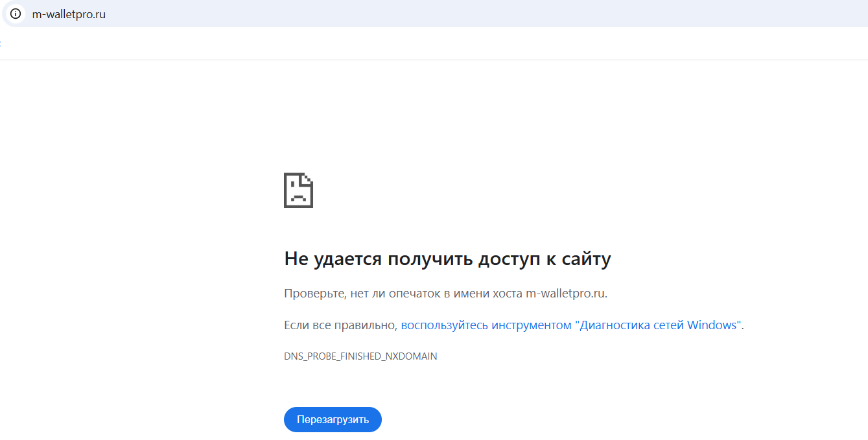
Task: Select the DNS_PROBE_FINISHED_NXDOMAIN error code text
Action: (360, 356)
